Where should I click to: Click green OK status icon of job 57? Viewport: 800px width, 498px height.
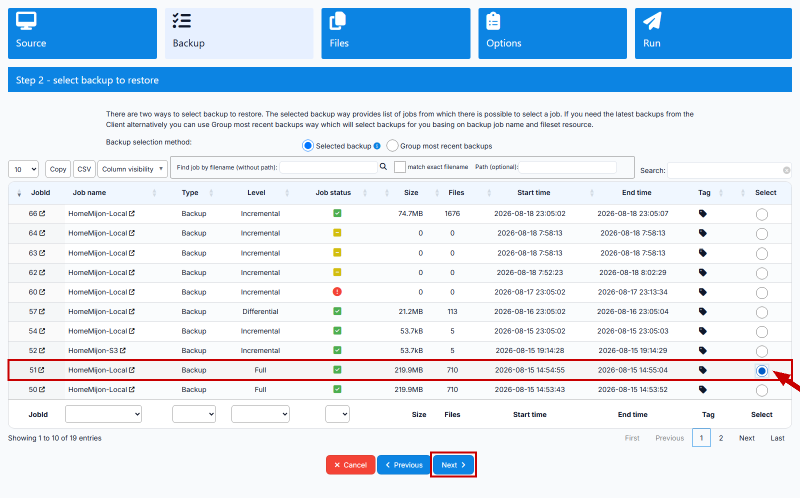(337, 311)
